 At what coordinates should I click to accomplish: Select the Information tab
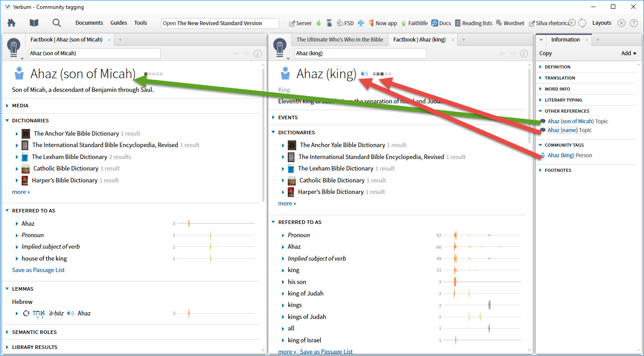[565, 40]
